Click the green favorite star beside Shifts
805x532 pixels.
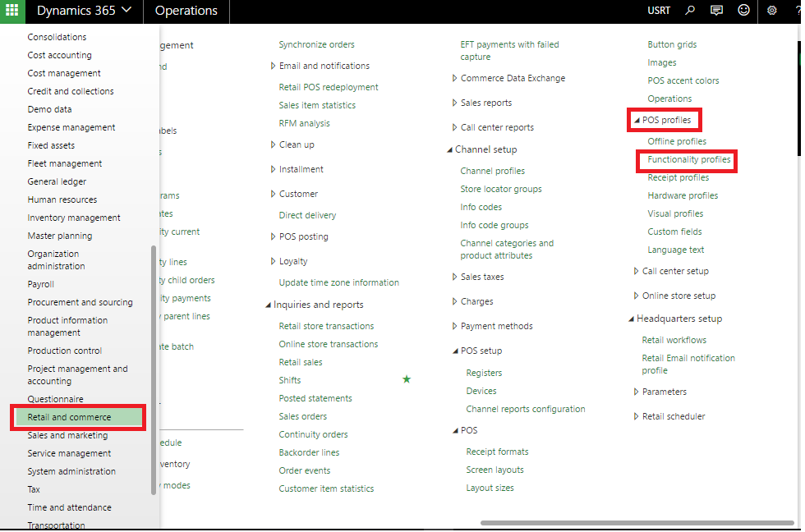406,379
